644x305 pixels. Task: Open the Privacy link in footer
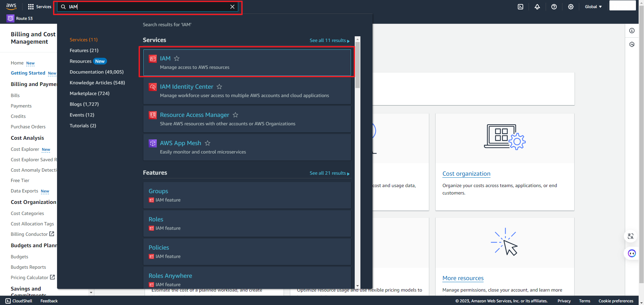pyautogui.click(x=564, y=301)
